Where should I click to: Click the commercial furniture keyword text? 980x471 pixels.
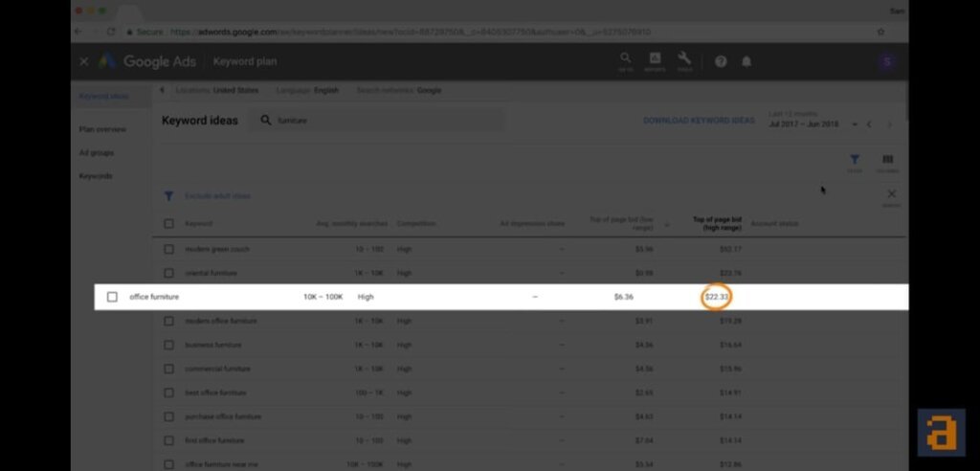click(217, 369)
